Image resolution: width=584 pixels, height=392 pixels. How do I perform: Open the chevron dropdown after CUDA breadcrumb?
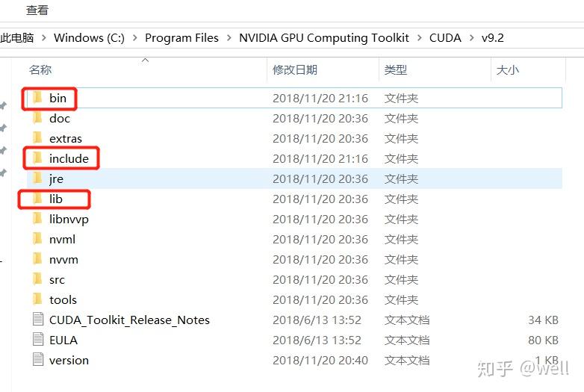[471, 38]
